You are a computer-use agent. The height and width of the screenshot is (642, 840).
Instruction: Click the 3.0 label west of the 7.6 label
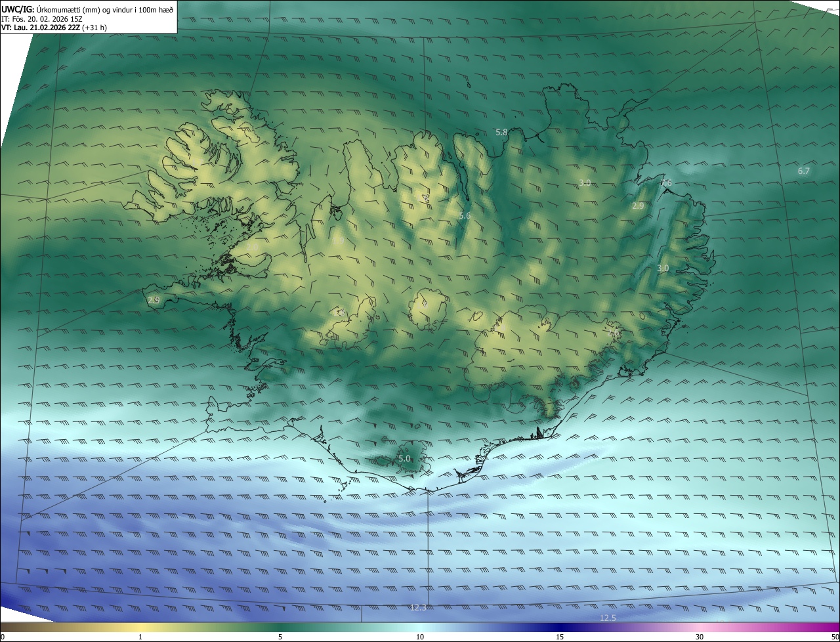pyautogui.click(x=585, y=182)
